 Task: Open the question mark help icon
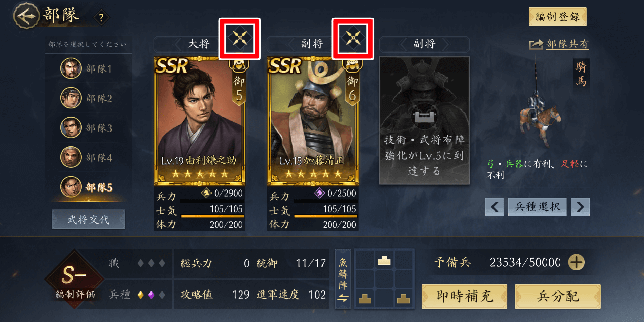[101, 18]
